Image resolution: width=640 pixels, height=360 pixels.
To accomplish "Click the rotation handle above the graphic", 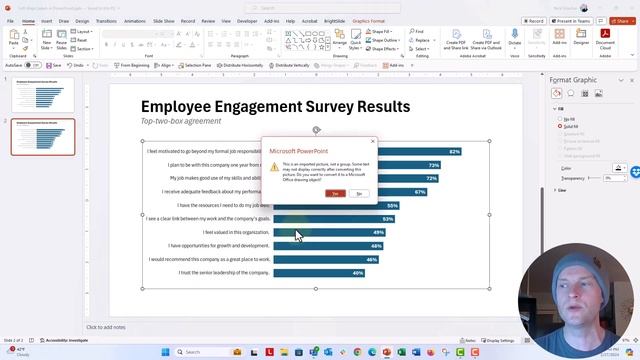I will tap(316, 130).
